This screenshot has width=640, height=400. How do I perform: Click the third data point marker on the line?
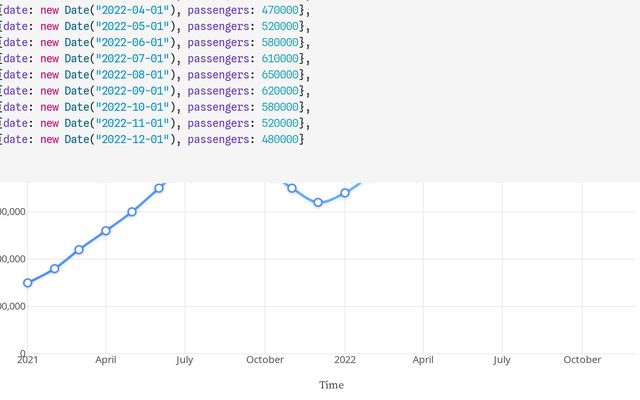79,249
